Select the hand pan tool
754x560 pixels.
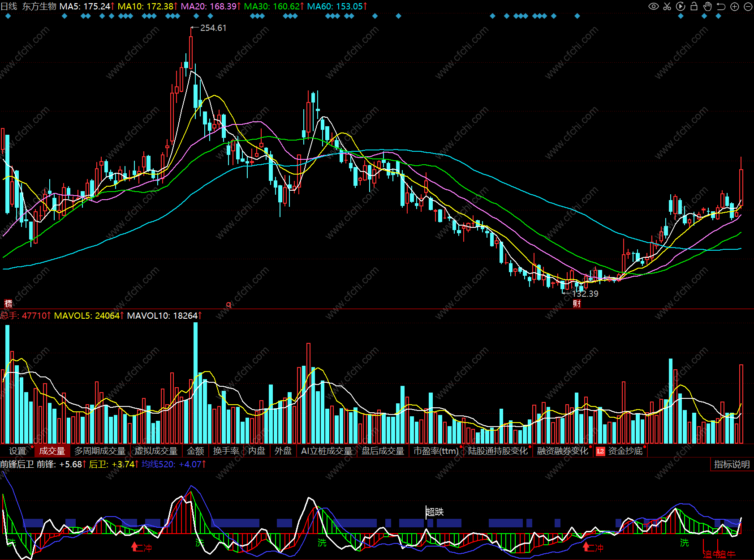pyautogui.click(x=707, y=6)
